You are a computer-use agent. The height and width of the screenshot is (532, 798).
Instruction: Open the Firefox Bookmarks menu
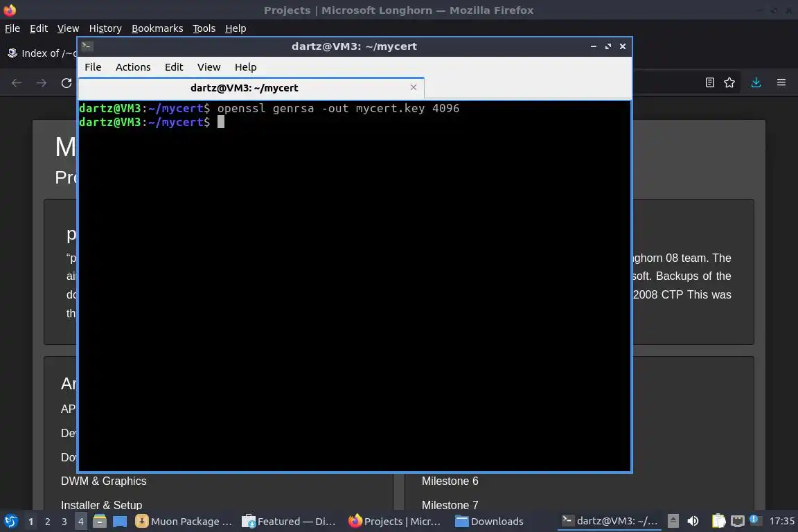point(157,28)
